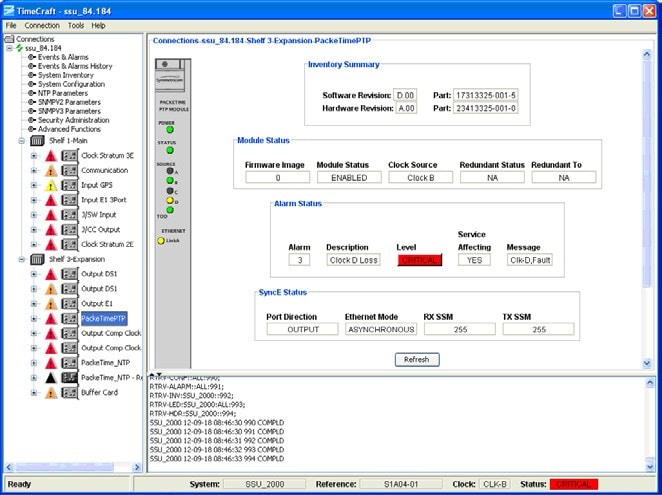Open the Connection menu
662x495 pixels.
click(42, 25)
